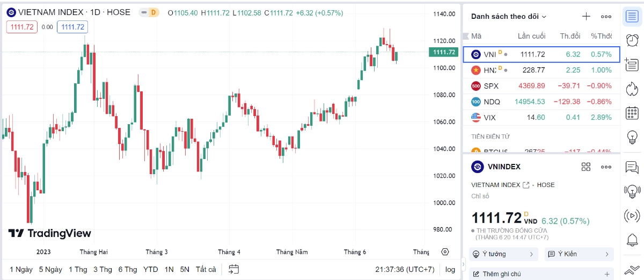Viewport: 644px width, 280px height.
Task: Open the go-to-date calendar icon
Action: point(233,269)
